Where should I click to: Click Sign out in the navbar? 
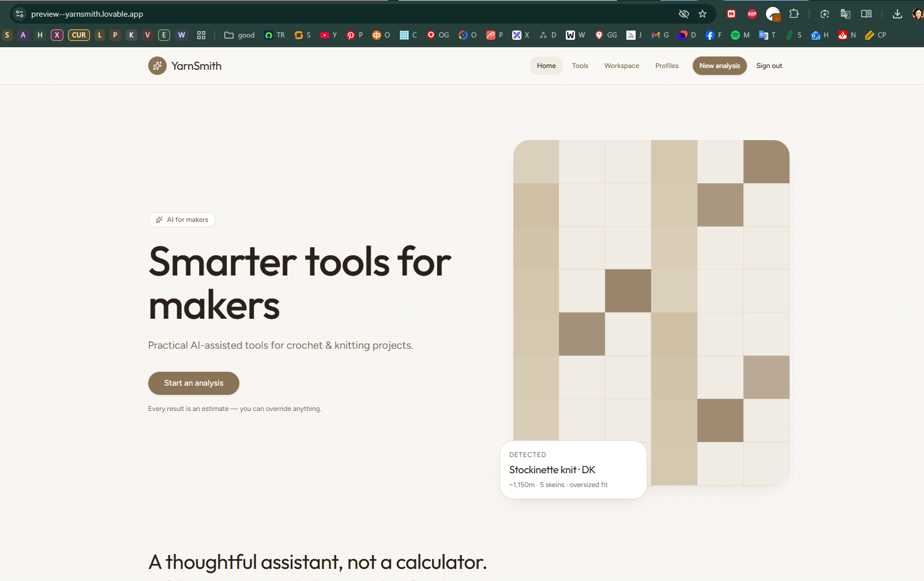pos(769,66)
